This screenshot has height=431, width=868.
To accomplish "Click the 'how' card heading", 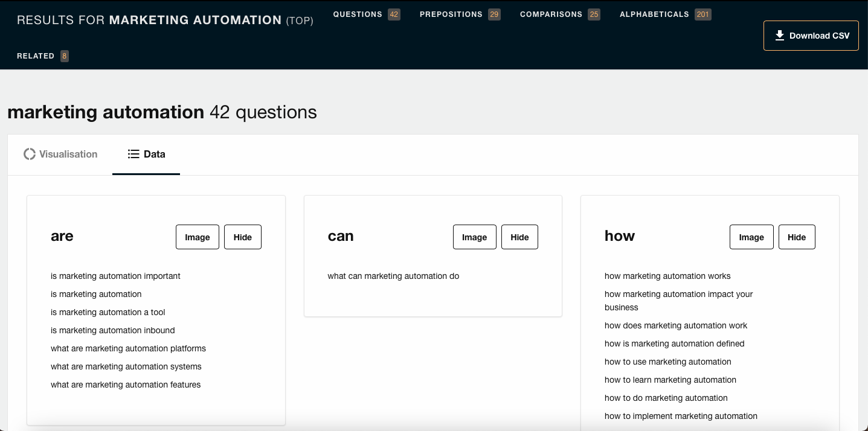I will [x=620, y=236].
